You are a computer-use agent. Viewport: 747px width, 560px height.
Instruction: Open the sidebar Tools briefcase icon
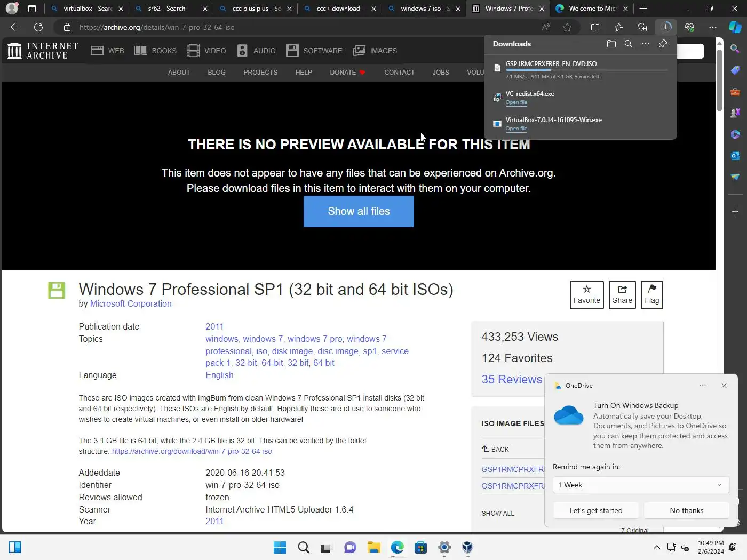[x=735, y=92]
